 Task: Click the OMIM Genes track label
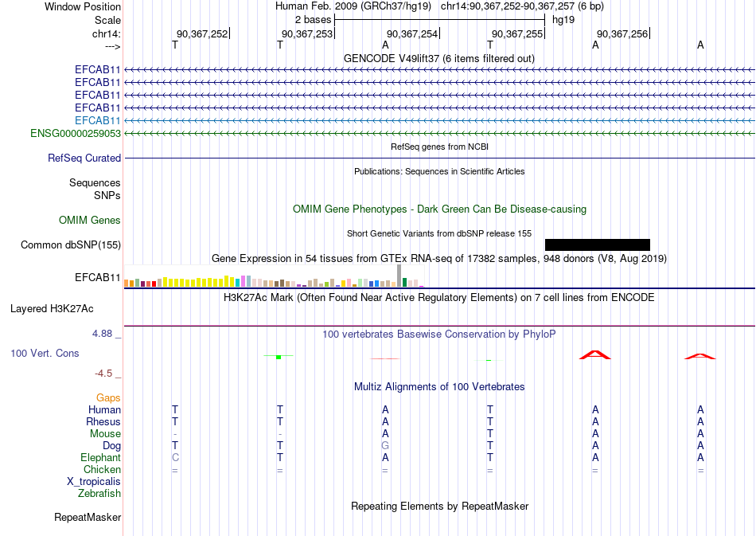tap(90, 221)
